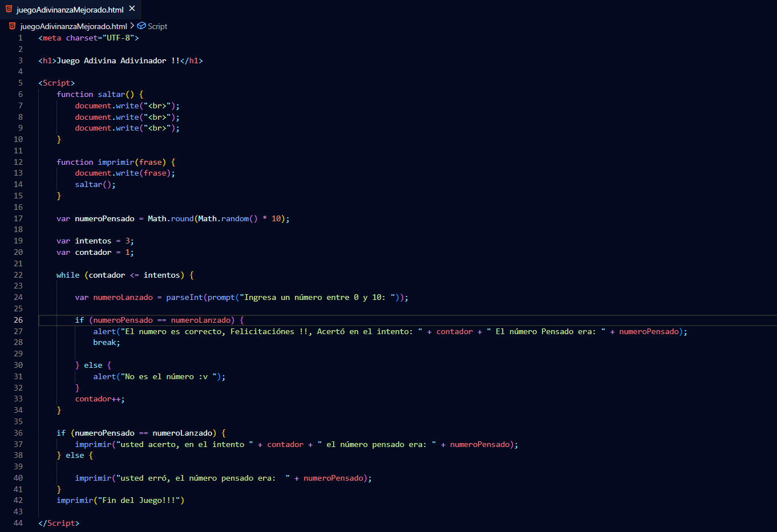Click the HTML file icon in breadcrumb
The image size is (777, 532).
click(12, 26)
